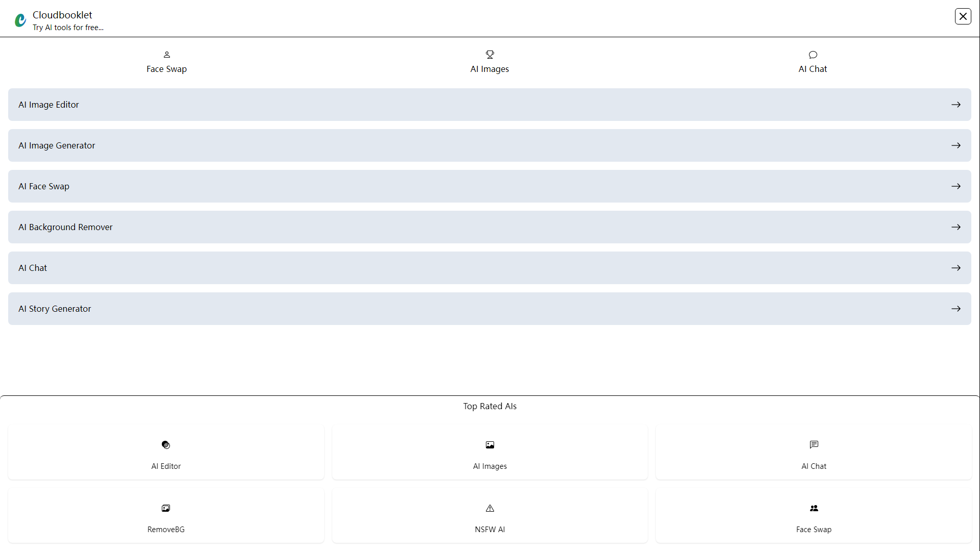Close the Cloudbooklet panel

(963, 16)
